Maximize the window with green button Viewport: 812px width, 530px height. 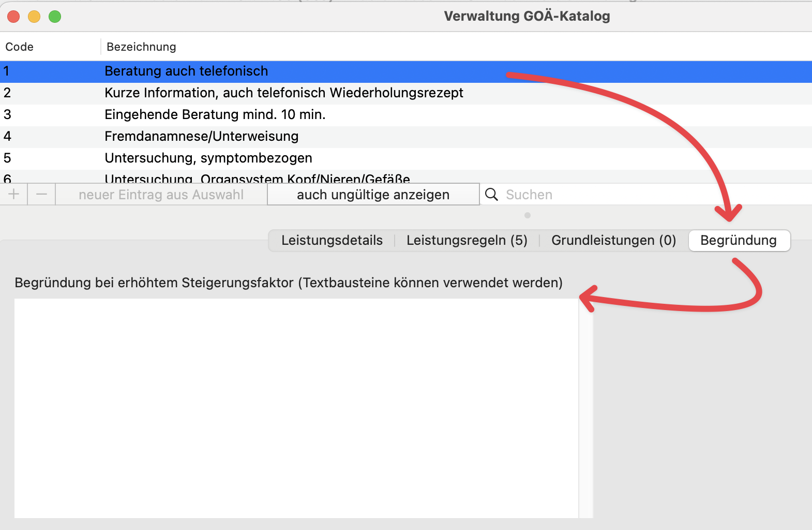point(55,17)
